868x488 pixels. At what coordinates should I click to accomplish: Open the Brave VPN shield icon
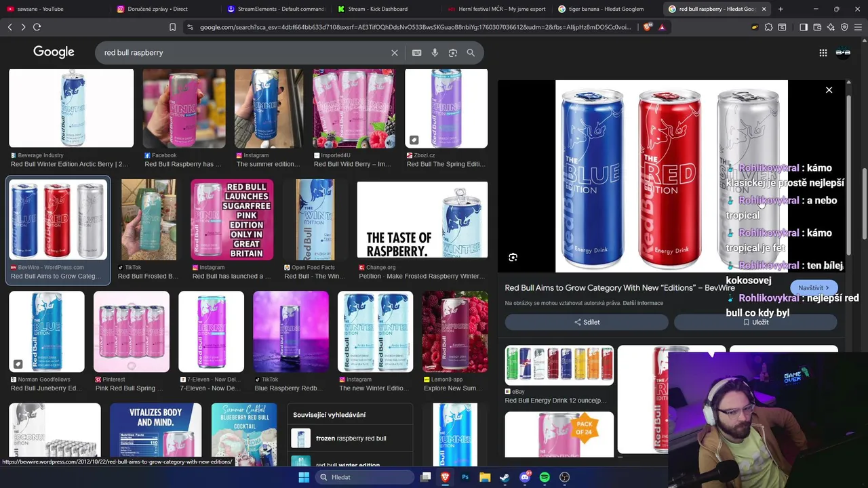click(x=844, y=27)
